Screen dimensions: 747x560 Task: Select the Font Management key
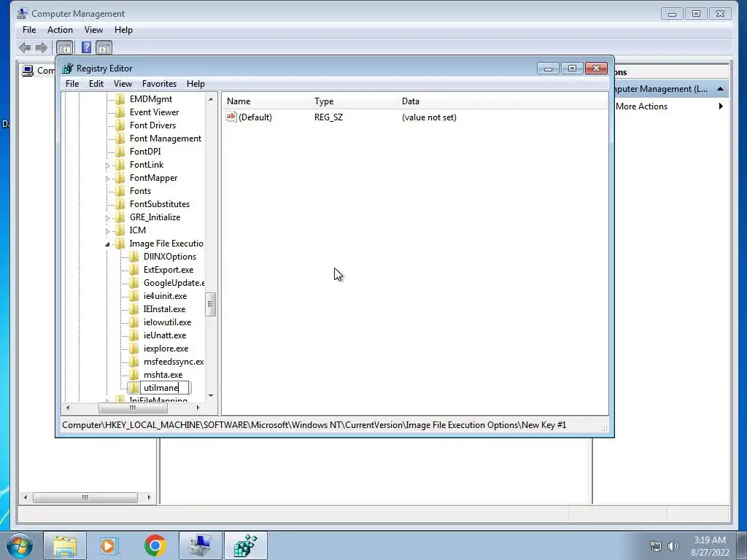pyautogui.click(x=166, y=139)
